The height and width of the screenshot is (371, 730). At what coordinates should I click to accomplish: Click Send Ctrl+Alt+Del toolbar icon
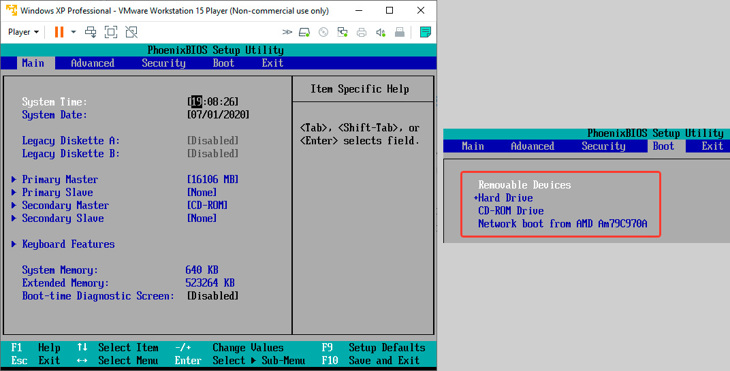(x=90, y=32)
